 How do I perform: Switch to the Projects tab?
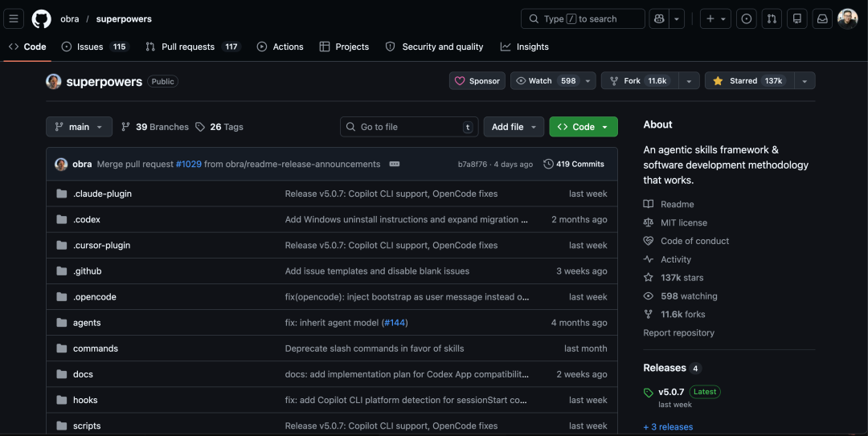(344, 47)
